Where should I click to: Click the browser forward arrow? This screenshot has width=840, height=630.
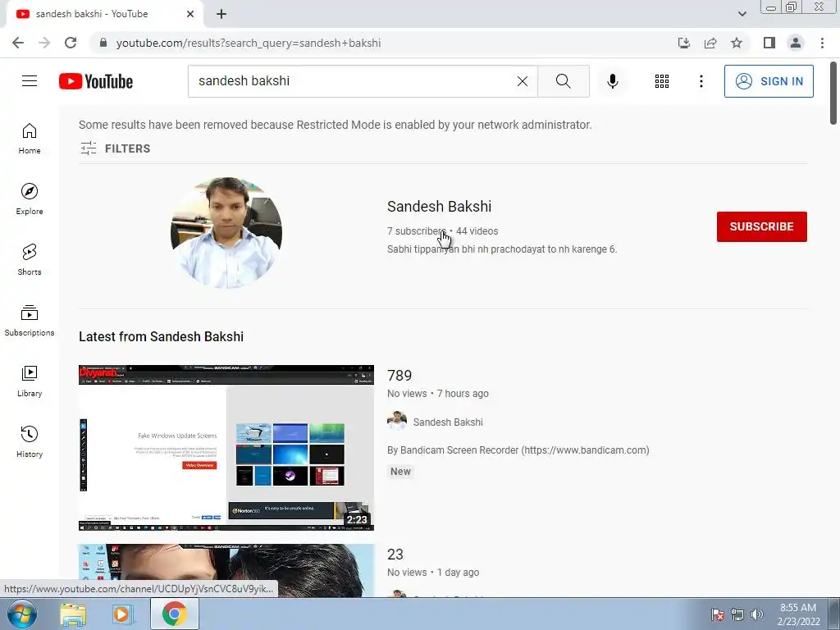tap(44, 43)
